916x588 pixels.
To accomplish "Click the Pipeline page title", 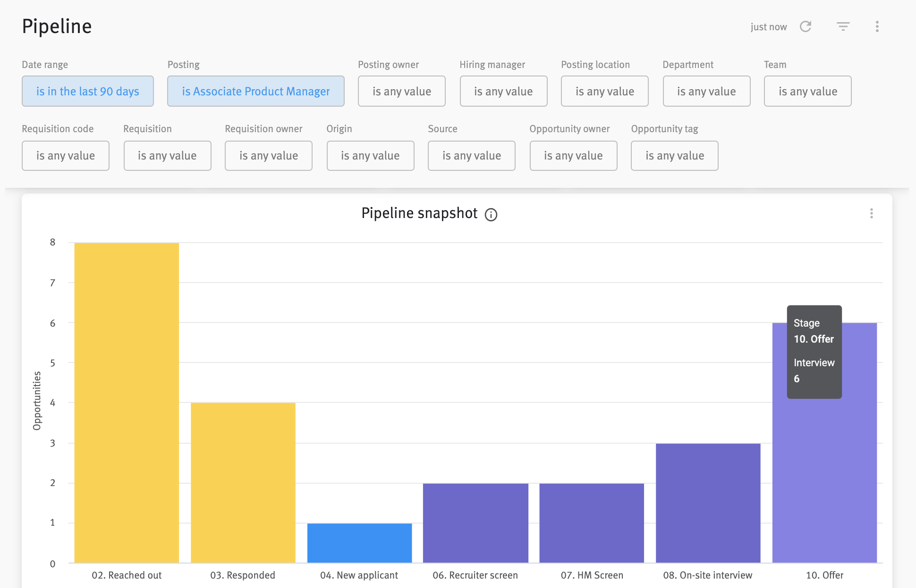I will [x=56, y=26].
